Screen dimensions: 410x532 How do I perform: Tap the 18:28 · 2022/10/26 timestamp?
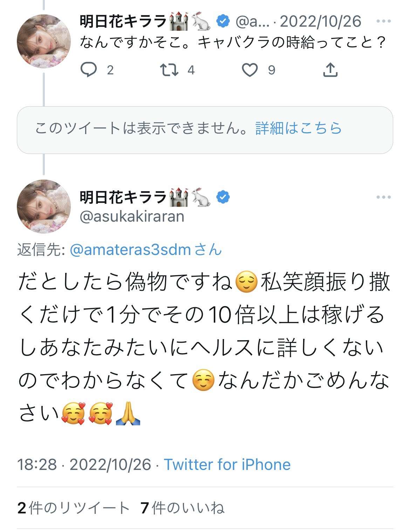84,465
